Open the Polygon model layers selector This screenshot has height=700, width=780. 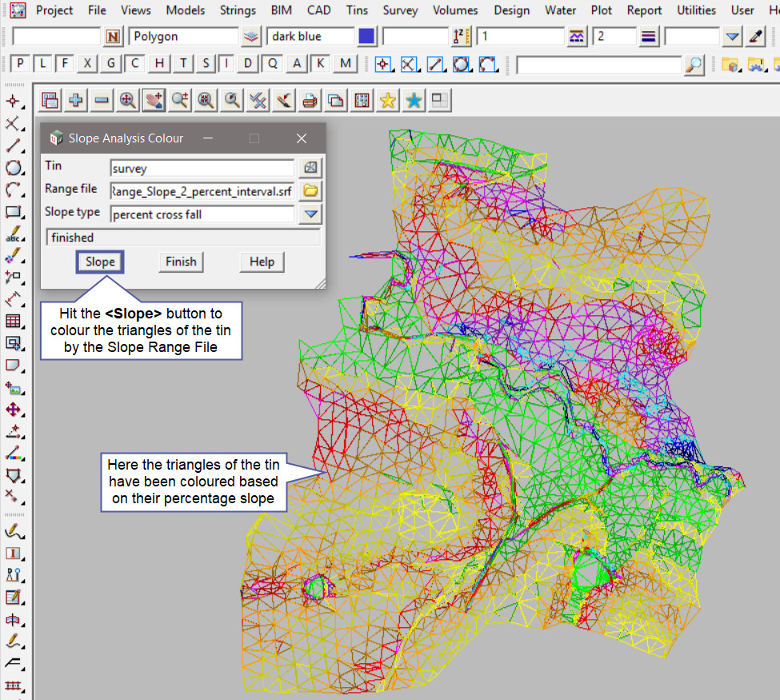click(252, 36)
